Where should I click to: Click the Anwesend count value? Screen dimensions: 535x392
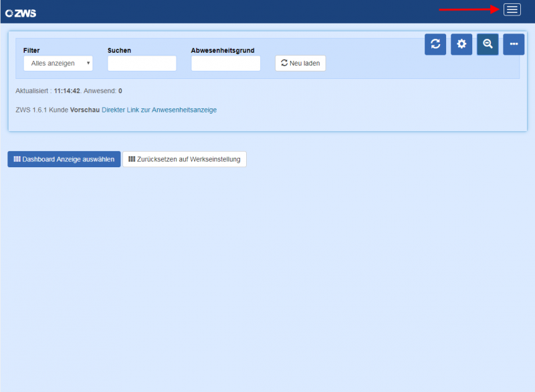pyautogui.click(x=120, y=91)
